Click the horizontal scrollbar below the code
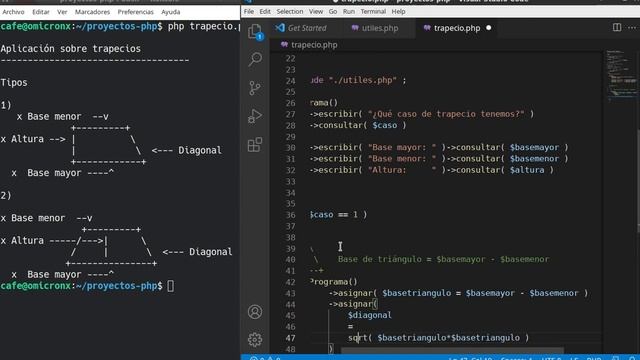 click(452, 350)
